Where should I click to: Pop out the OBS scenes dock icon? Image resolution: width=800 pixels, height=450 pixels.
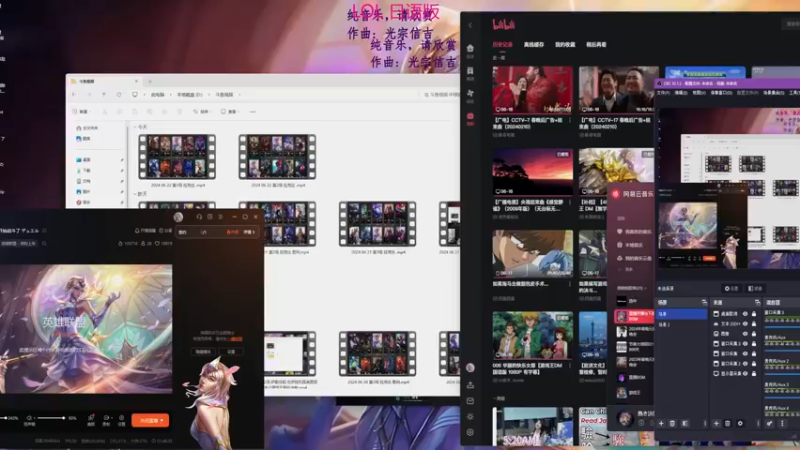point(704,303)
